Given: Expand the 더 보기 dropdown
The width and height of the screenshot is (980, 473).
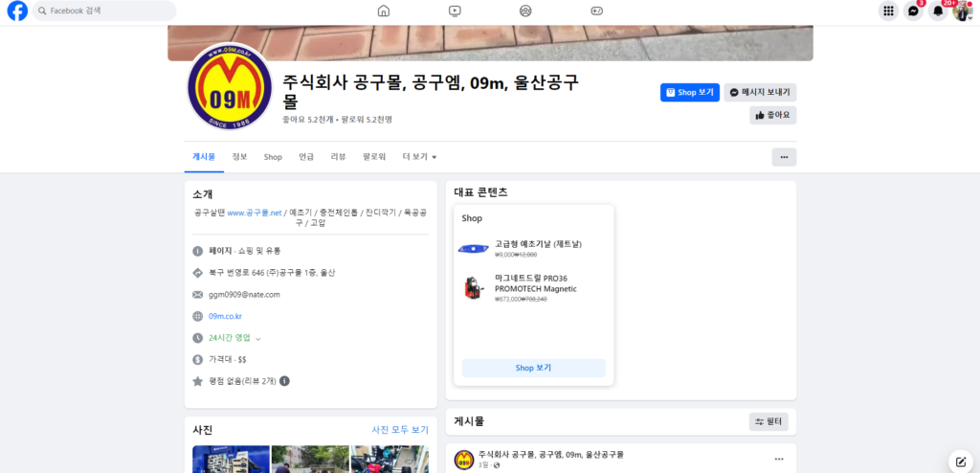Looking at the screenshot, I should click(x=419, y=157).
